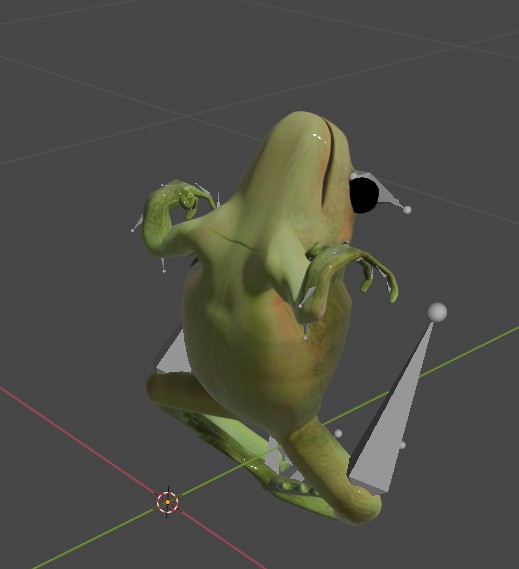The width and height of the screenshot is (519, 569).
Task: Click the small white sphere near the knee
Action: [x=338, y=433]
